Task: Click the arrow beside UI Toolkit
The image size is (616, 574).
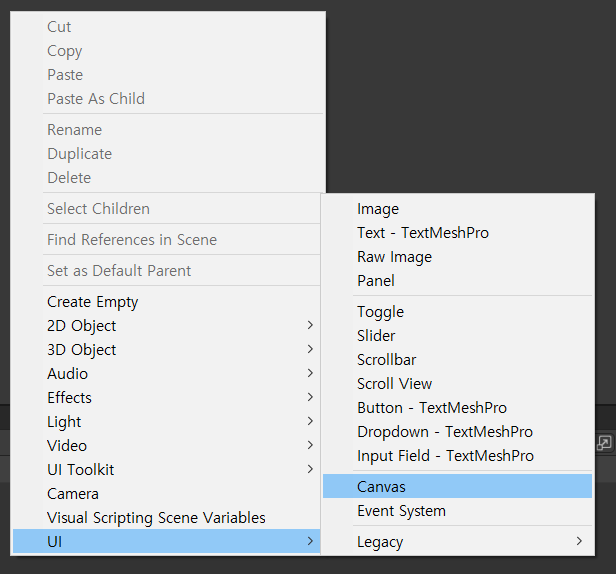Action: (x=310, y=469)
